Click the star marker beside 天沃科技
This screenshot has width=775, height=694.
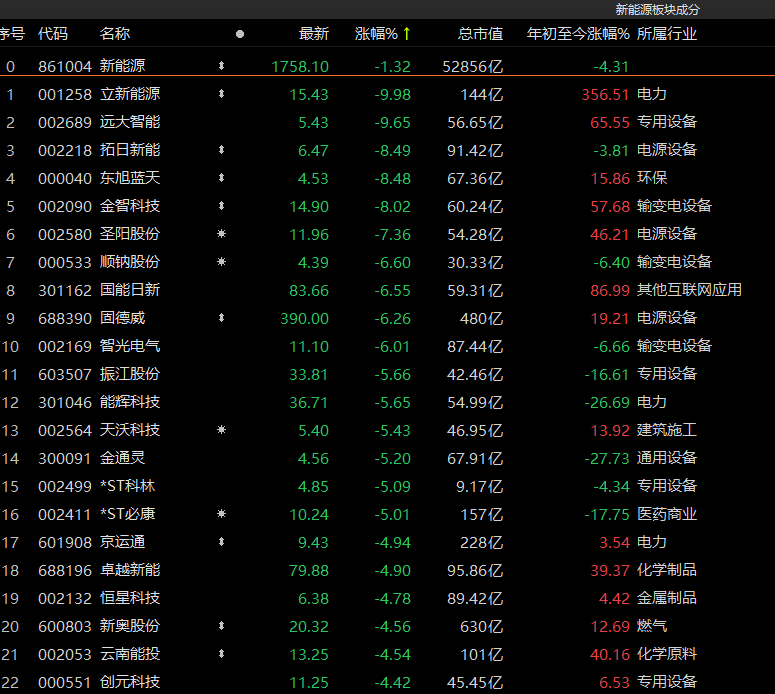coord(221,430)
